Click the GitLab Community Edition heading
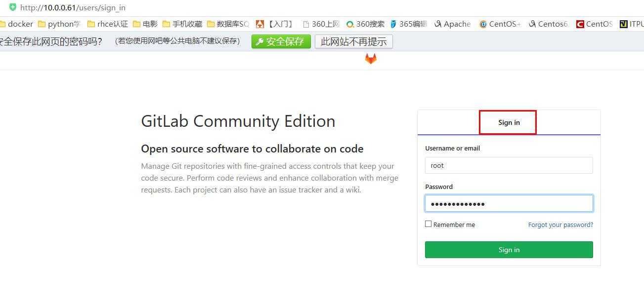The height and width of the screenshot is (302, 644). (x=238, y=121)
